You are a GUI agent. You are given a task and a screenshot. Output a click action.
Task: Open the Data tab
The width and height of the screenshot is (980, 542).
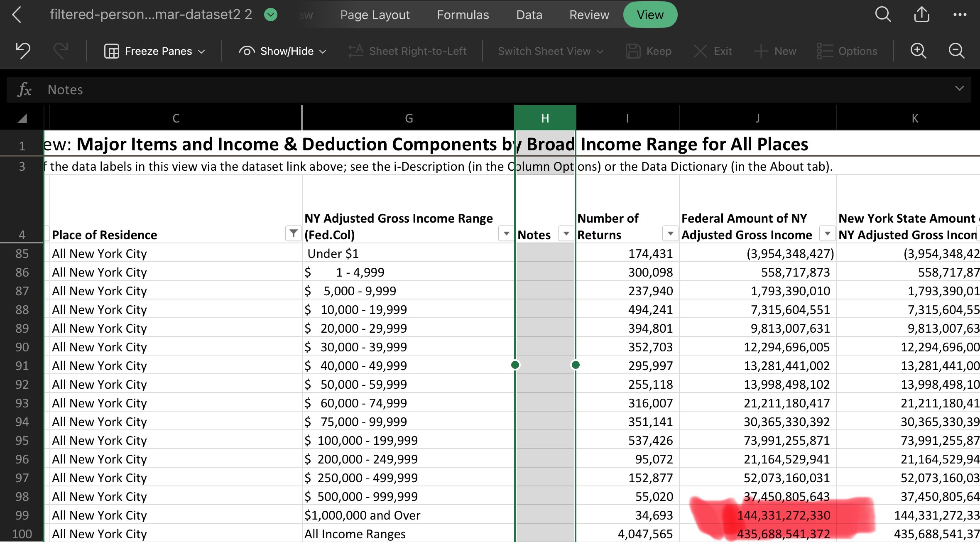coord(529,15)
